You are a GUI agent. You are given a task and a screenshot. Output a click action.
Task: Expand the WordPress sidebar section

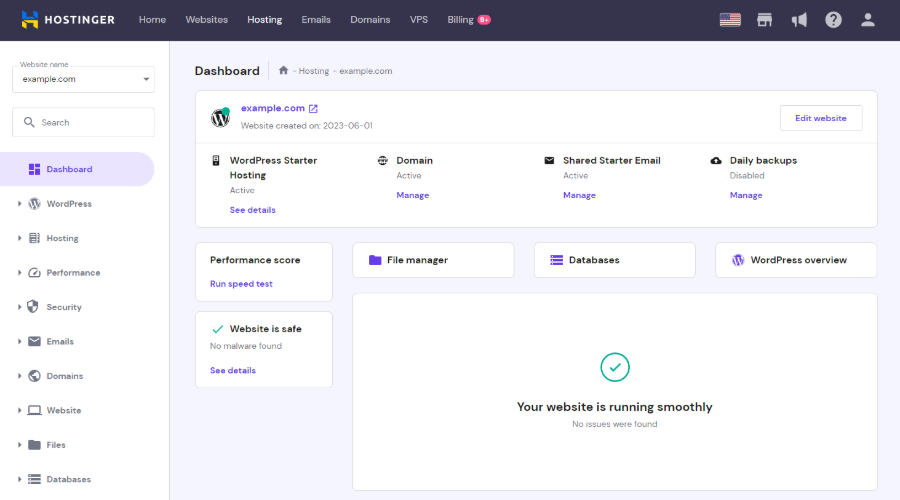(69, 204)
